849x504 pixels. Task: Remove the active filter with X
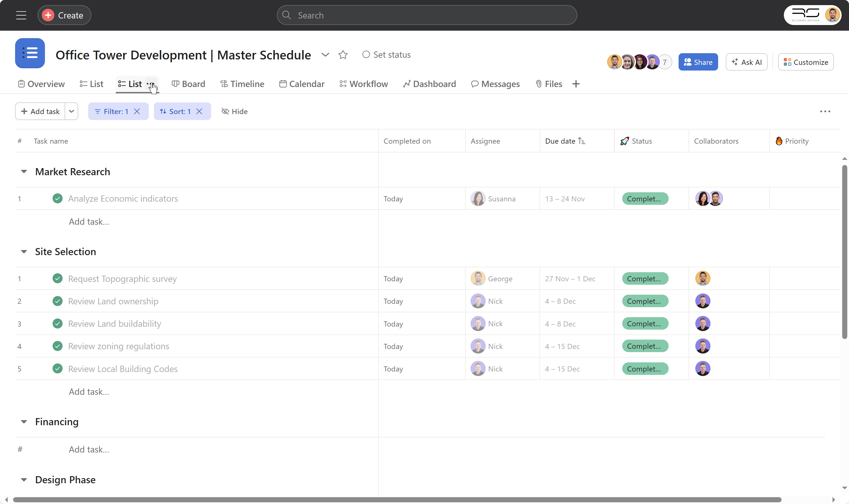(x=137, y=111)
